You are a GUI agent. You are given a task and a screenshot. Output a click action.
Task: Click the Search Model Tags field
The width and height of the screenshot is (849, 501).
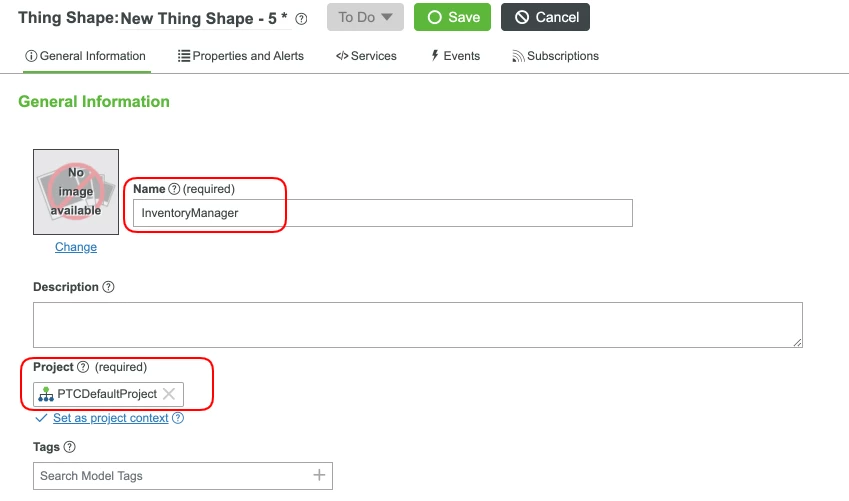coord(182,476)
